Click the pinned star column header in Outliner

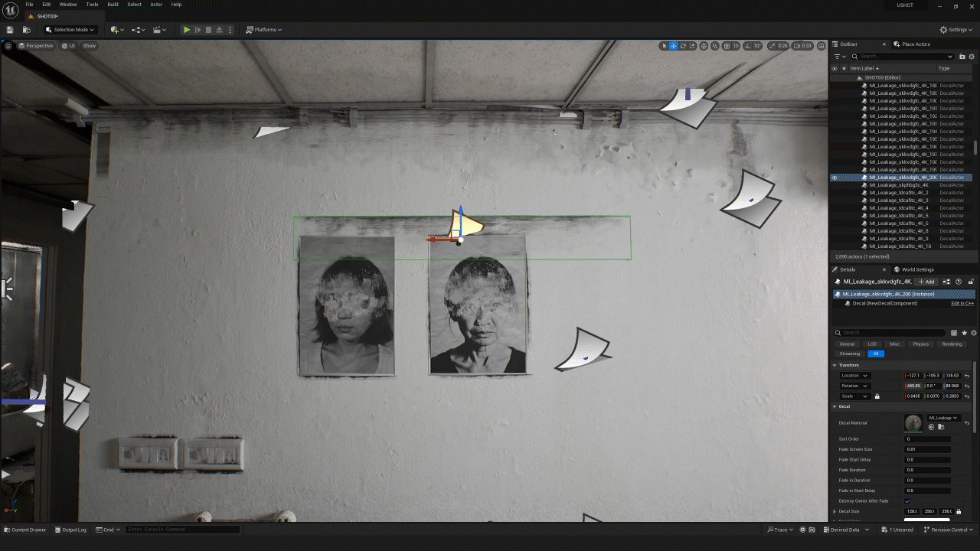click(844, 68)
